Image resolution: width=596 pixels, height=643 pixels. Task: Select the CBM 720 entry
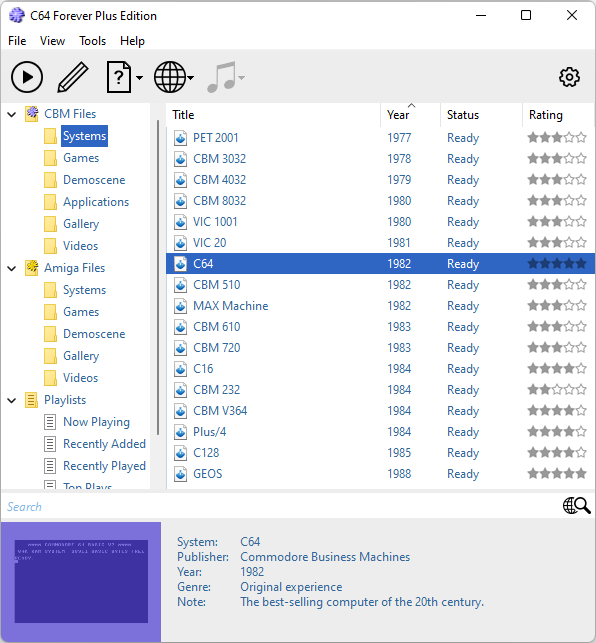click(381, 348)
